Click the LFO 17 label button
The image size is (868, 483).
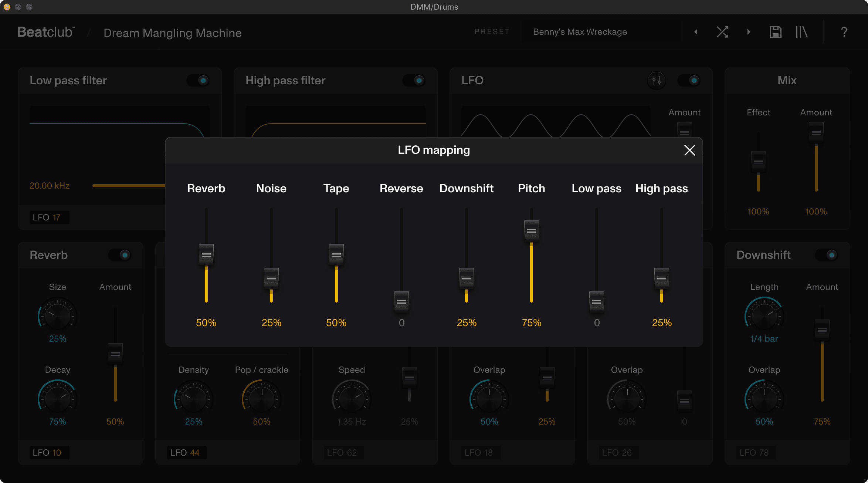[x=49, y=217]
